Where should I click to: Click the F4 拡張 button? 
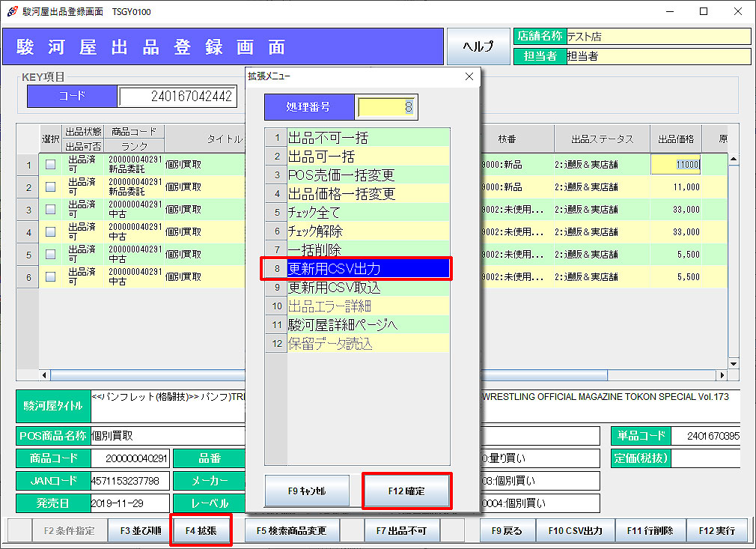(201, 530)
